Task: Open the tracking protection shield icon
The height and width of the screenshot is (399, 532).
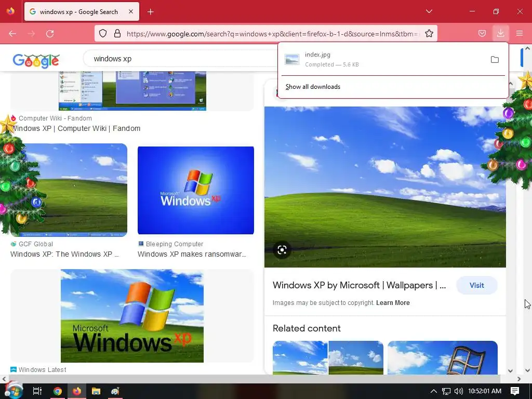Action: pyautogui.click(x=103, y=34)
